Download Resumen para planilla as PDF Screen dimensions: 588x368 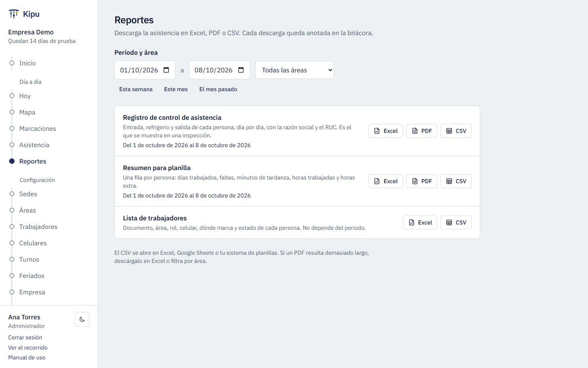pos(422,181)
